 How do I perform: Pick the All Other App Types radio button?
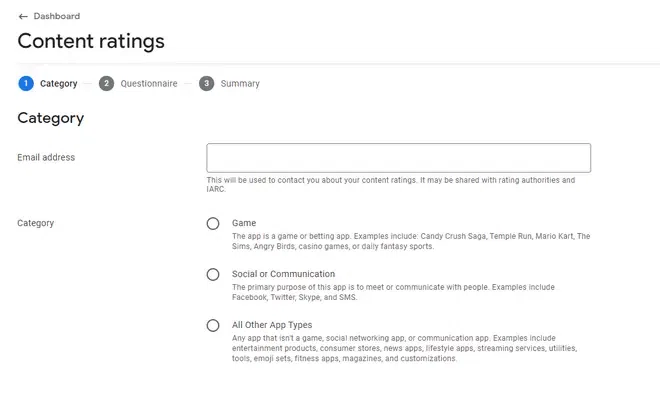213,325
